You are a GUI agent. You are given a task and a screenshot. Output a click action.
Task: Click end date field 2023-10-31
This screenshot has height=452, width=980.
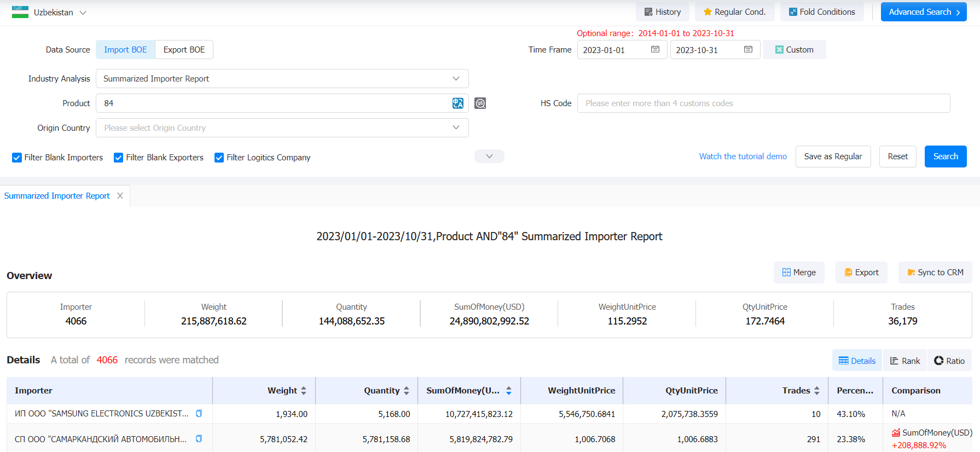coord(715,50)
